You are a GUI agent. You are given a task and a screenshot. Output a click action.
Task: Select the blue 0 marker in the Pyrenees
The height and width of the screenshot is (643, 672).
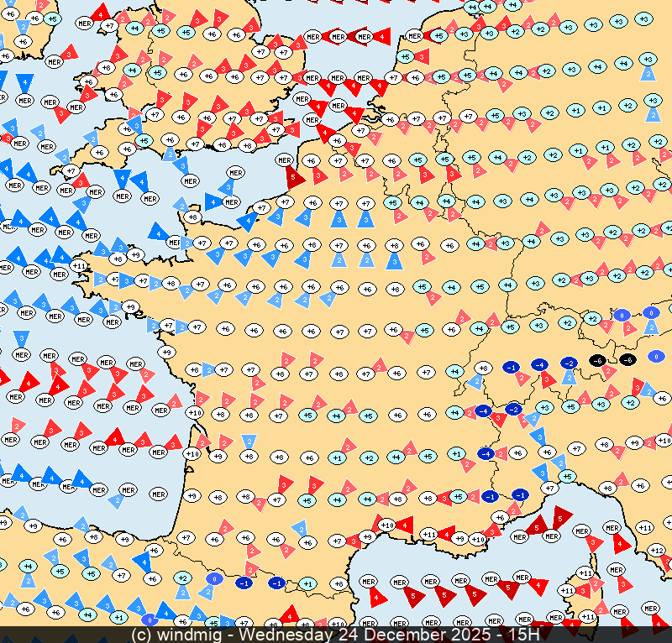[x=214, y=578]
